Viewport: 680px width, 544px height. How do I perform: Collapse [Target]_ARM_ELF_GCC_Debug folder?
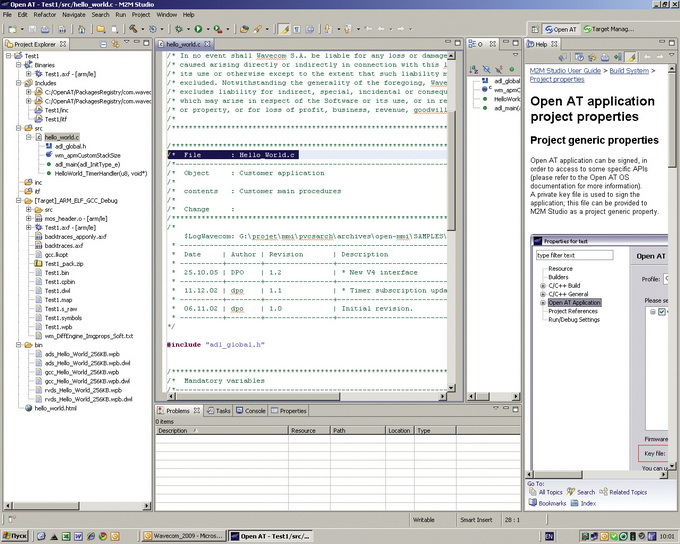pos(18,200)
